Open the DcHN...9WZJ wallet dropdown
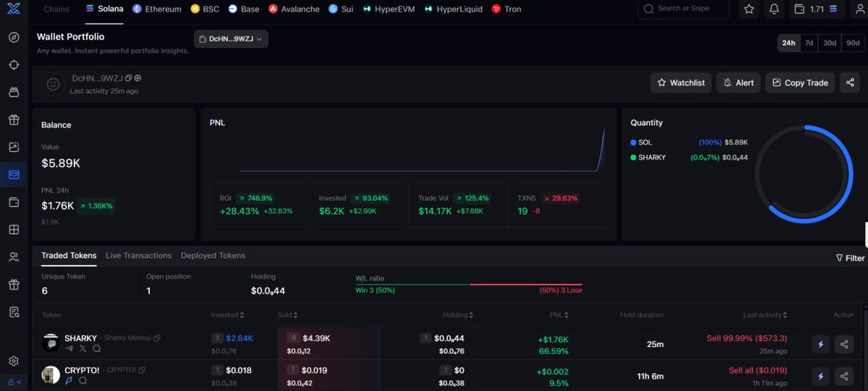Viewport: 868px width, 391px height. 231,39
